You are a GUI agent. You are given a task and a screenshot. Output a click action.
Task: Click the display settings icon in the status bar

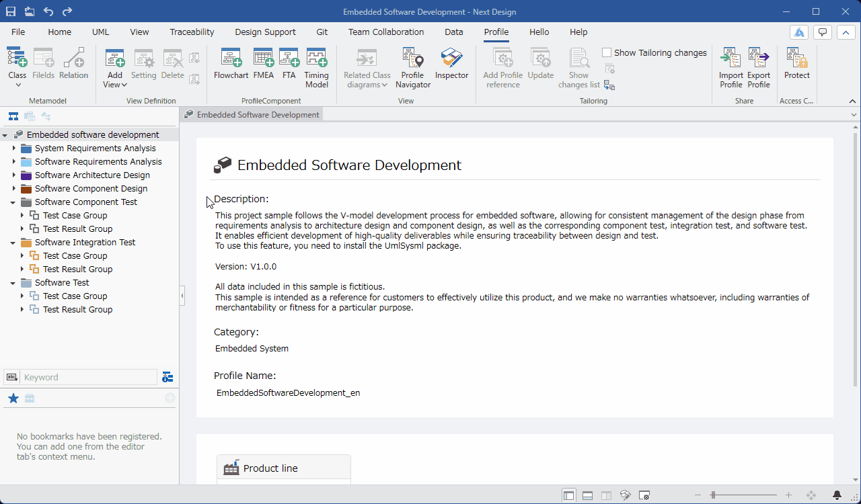[x=644, y=495]
